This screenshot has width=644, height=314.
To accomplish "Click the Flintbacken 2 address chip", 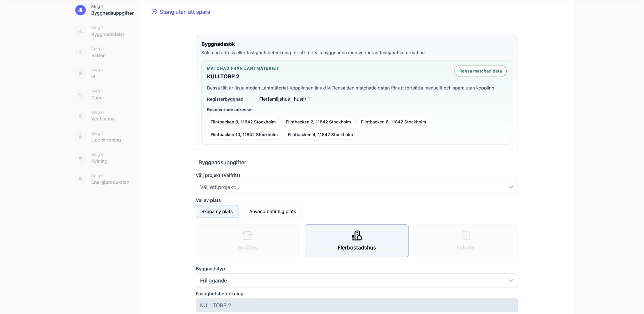I will [x=318, y=122].
